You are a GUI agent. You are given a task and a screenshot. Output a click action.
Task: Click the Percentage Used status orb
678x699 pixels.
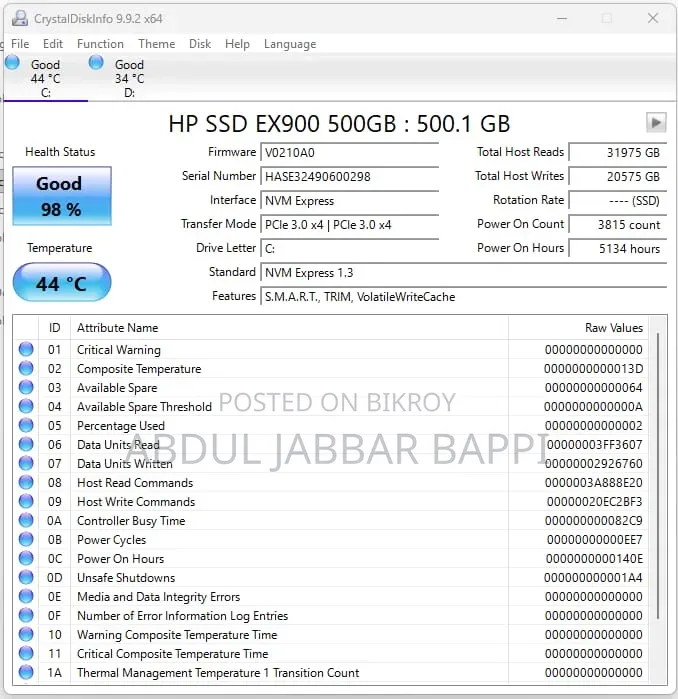[x=26, y=425]
